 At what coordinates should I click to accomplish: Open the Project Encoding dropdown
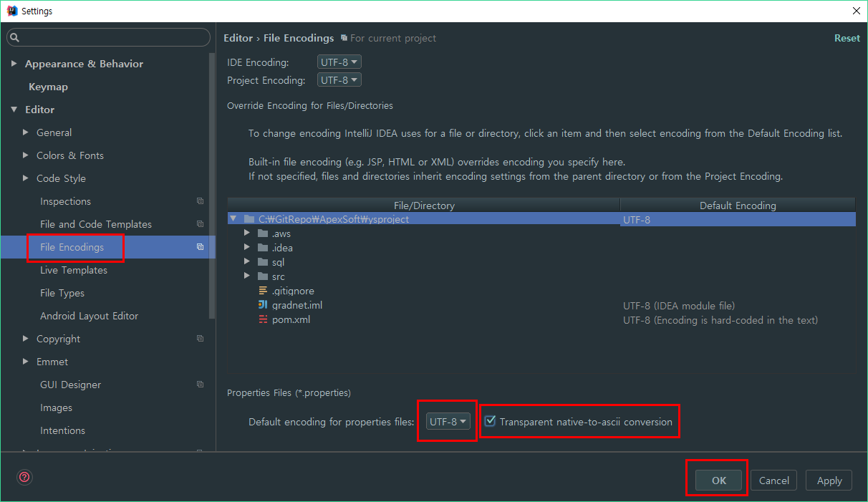pyautogui.click(x=339, y=80)
